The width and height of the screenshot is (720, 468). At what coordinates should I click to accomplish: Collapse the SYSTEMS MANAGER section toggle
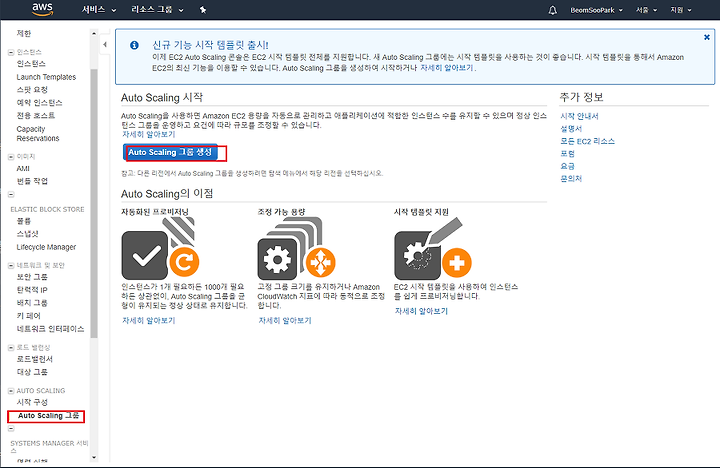[x=11, y=429]
